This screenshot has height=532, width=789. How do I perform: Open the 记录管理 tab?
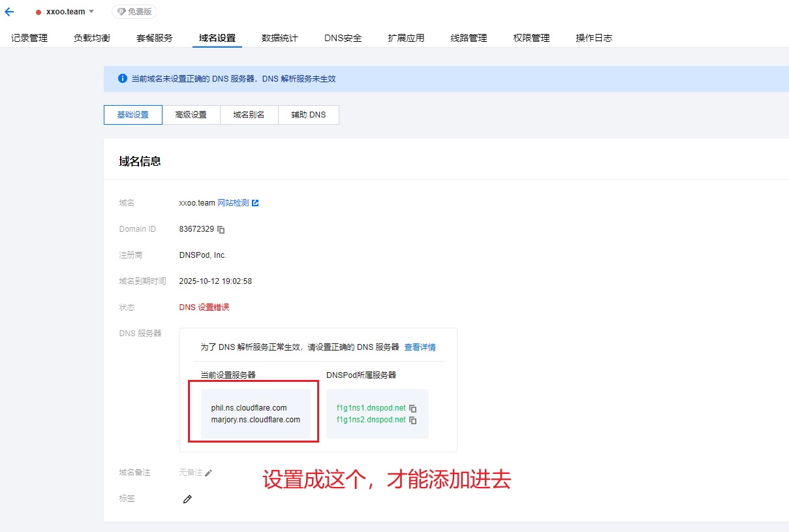[x=29, y=38]
